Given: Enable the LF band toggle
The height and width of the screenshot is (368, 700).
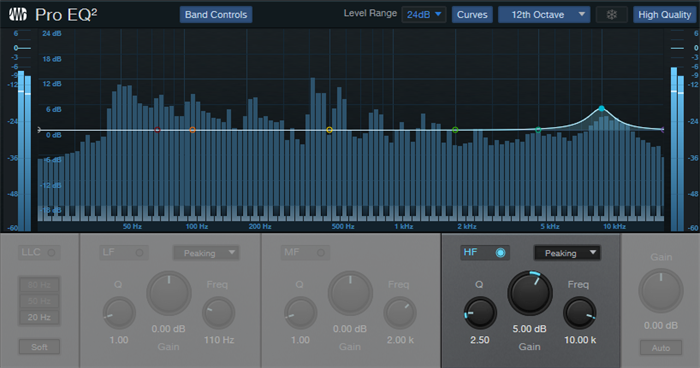Looking at the screenshot, I should pyautogui.click(x=140, y=253).
